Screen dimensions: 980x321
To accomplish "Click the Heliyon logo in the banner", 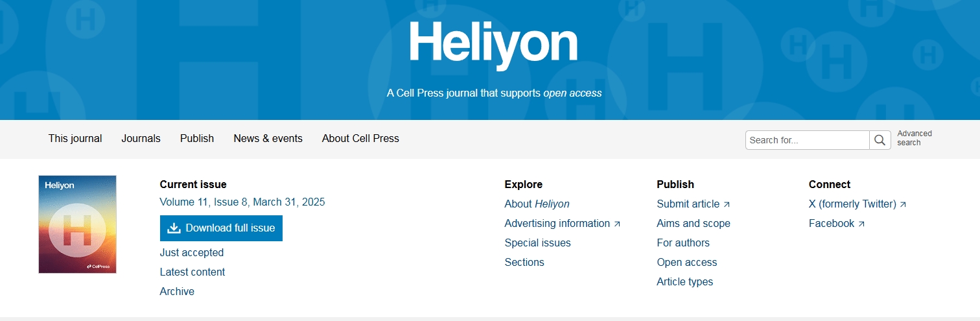I will pos(493,43).
